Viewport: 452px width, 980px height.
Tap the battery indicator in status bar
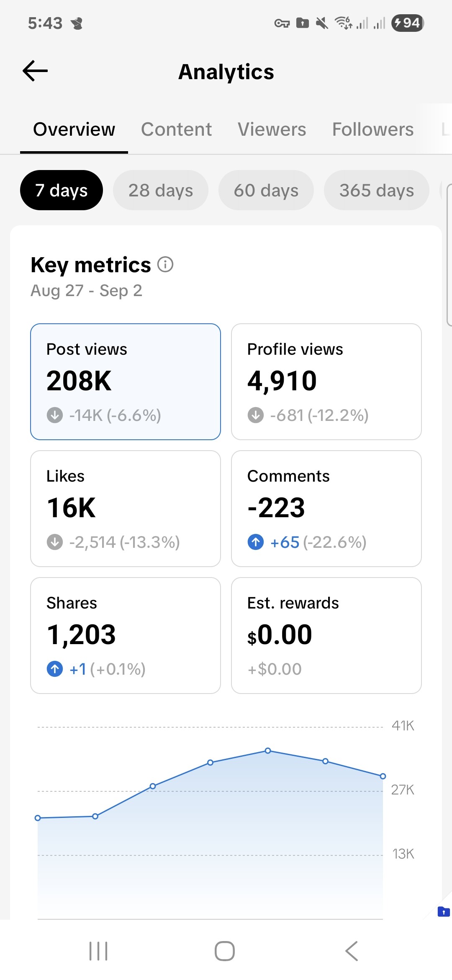tap(407, 23)
